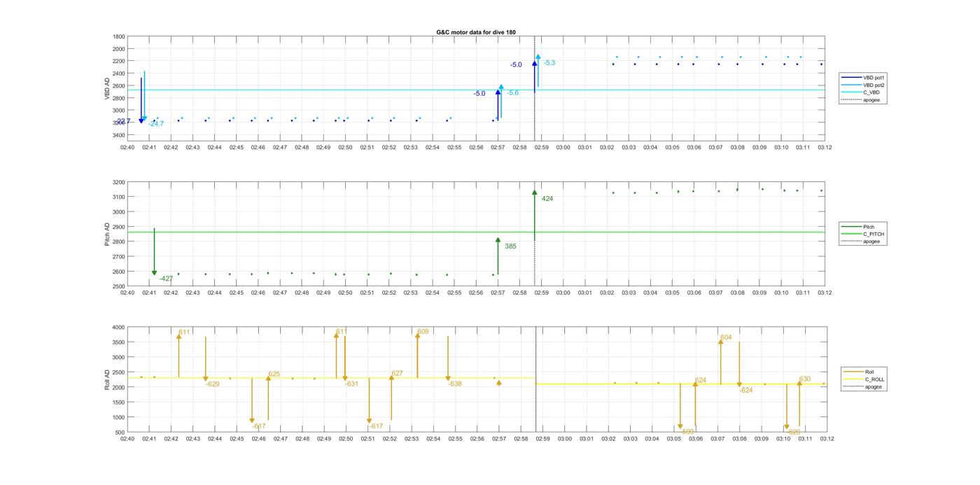Click the '3400' tick on VBD axis

pyautogui.click(x=118, y=135)
